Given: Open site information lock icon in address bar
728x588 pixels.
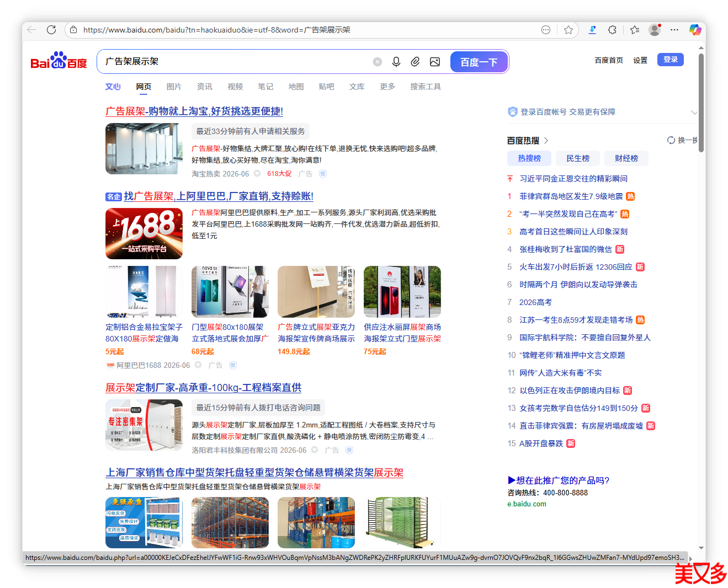Looking at the screenshot, I should click(73, 30).
